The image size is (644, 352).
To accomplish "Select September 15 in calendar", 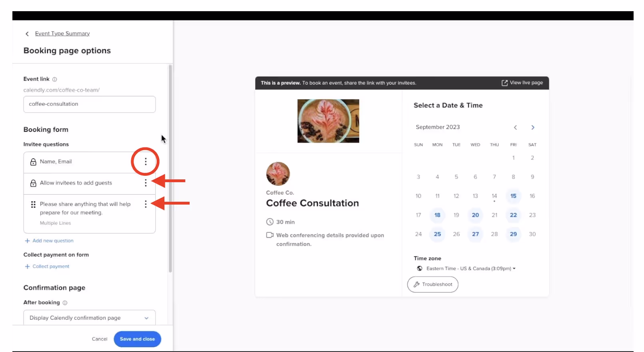I will pos(513,196).
